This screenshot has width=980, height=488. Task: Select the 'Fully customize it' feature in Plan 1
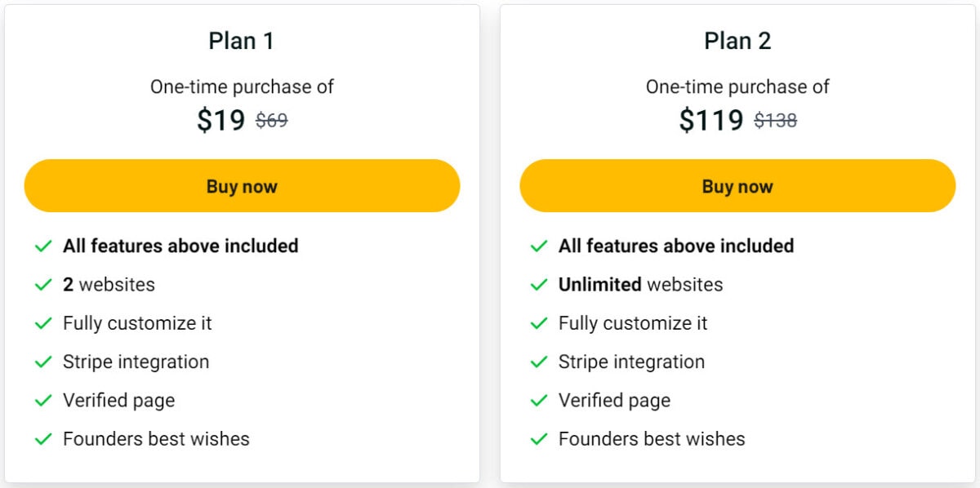pos(136,323)
